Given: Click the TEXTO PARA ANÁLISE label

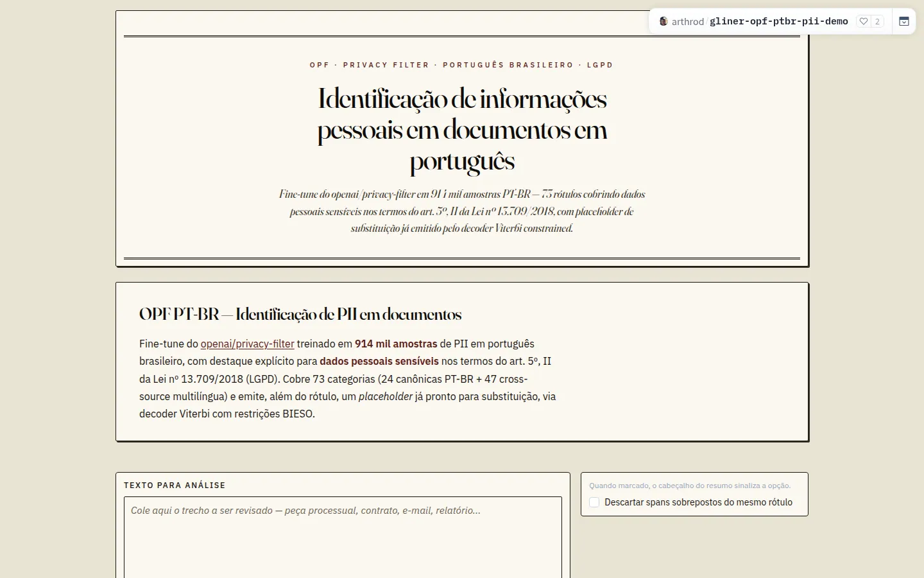Looking at the screenshot, I should pos(175,486).
